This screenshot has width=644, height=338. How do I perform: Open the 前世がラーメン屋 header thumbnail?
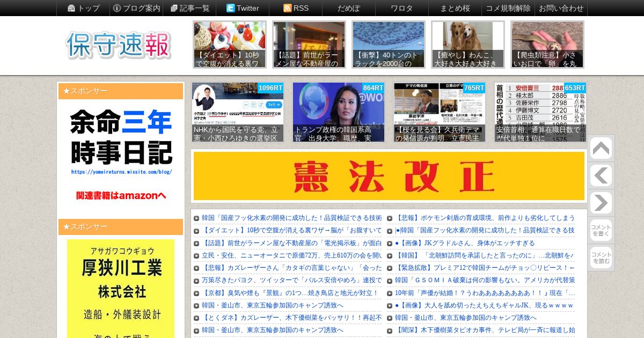(x=309, y=45)
